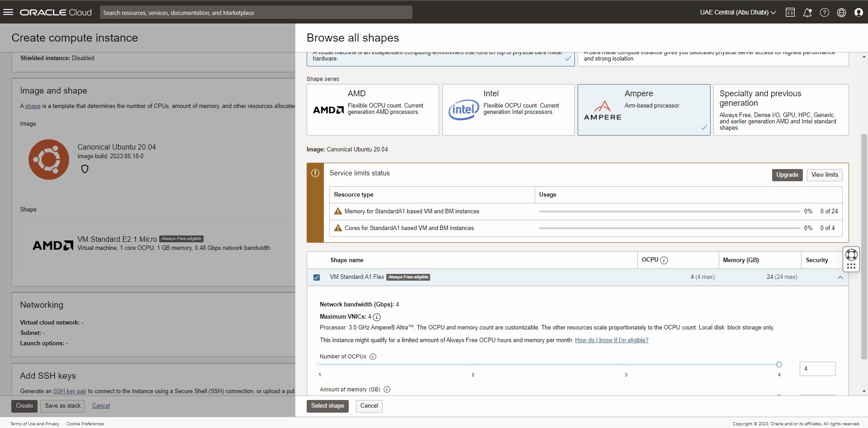Open the UAE Central (Abu Dhabi) region dropdown

[736, 12]
